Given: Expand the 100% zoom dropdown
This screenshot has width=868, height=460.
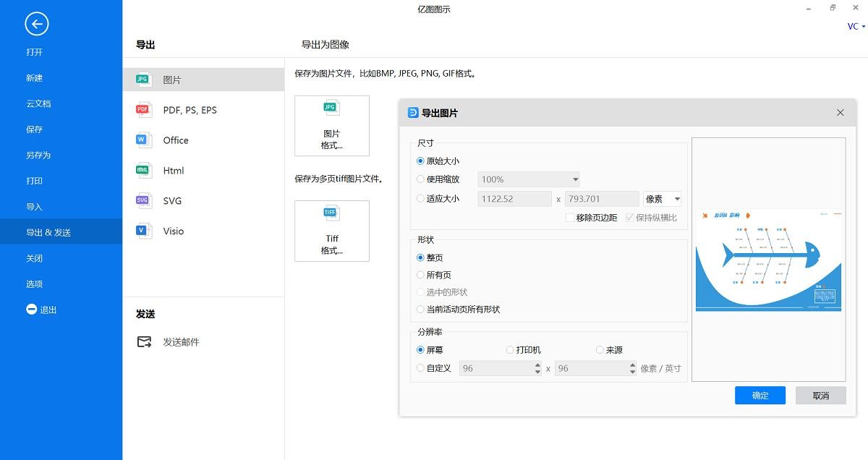Looking at the screenshot, I should 529,179.
